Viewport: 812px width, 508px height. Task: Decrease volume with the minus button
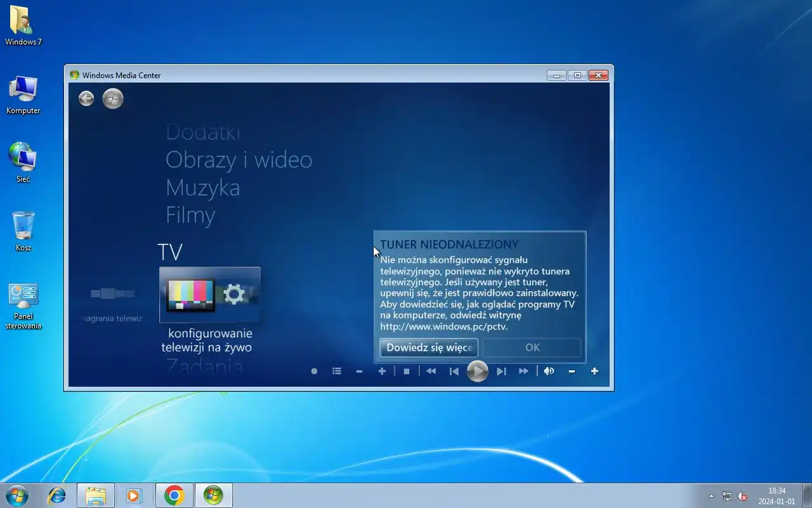pos(572,371)
